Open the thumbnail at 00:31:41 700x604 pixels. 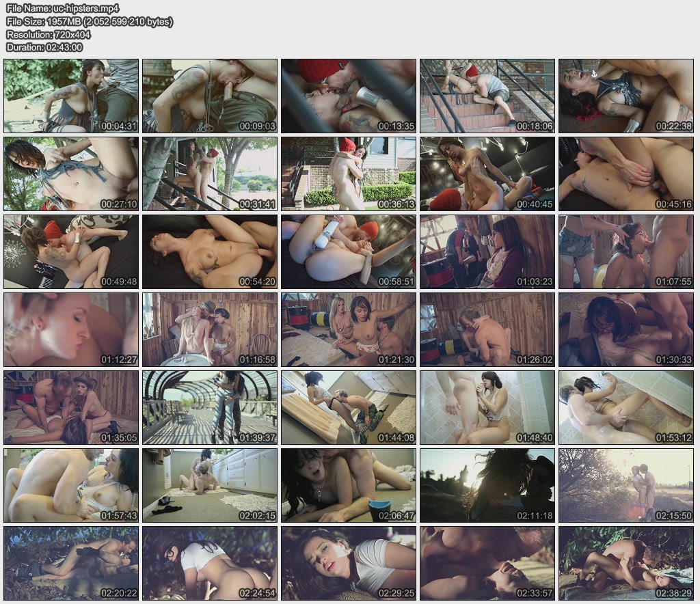[210, 174]
